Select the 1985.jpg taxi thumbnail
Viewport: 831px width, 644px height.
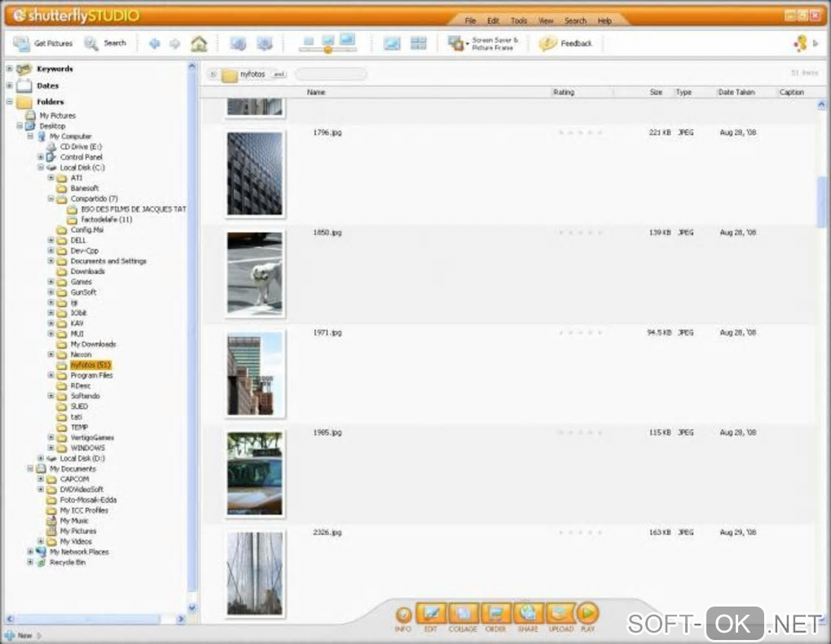(255, 474)
